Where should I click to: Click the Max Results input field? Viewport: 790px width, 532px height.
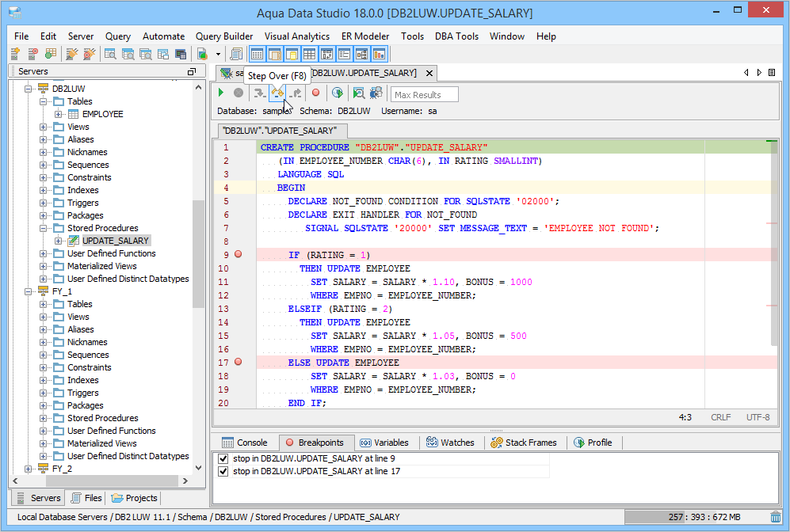point(425,94)
